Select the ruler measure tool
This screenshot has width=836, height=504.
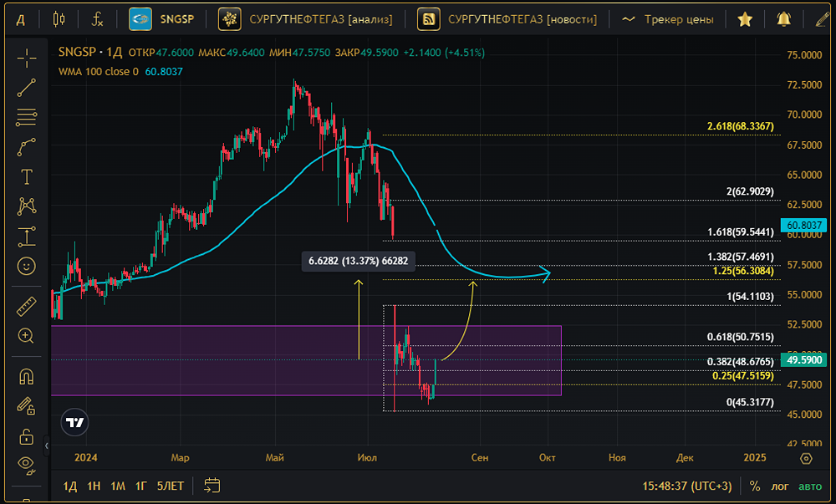[27, 307]
